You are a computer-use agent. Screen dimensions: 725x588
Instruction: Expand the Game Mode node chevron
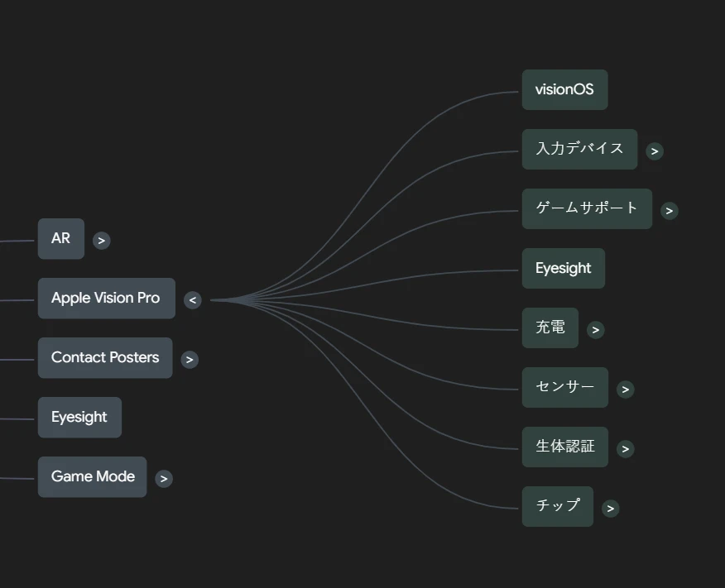(164, 479)
